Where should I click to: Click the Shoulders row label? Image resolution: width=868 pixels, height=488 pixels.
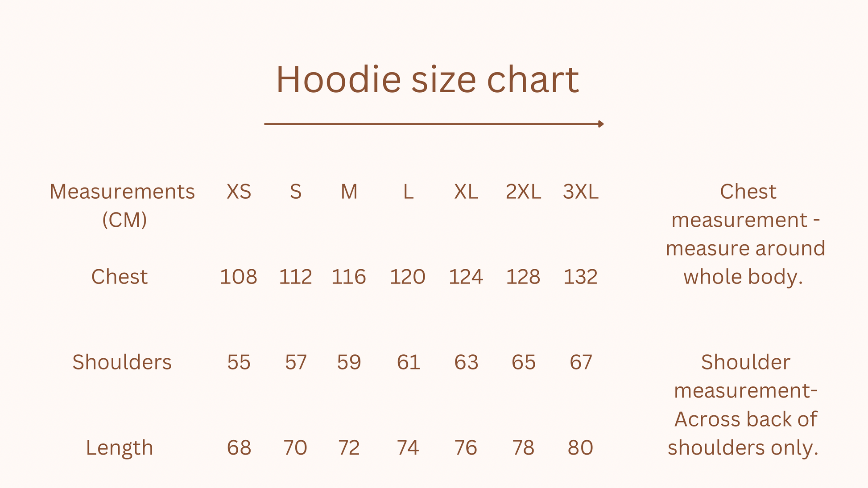(122, 362)
